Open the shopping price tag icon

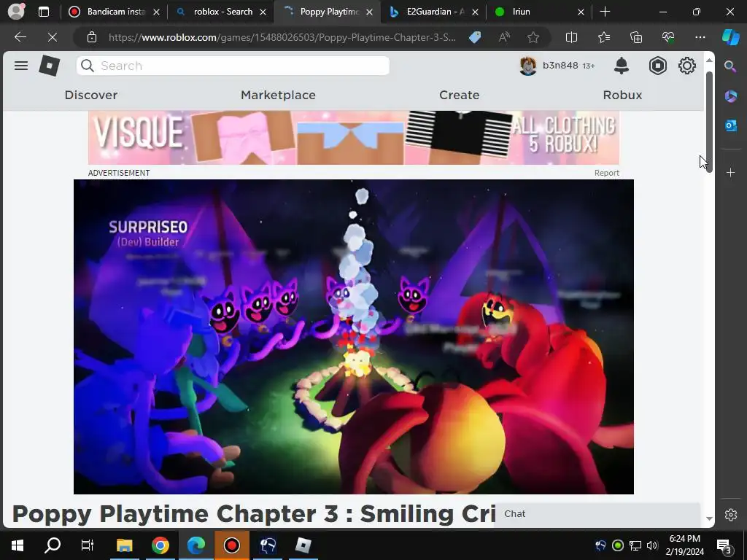(x=475, y=37)
